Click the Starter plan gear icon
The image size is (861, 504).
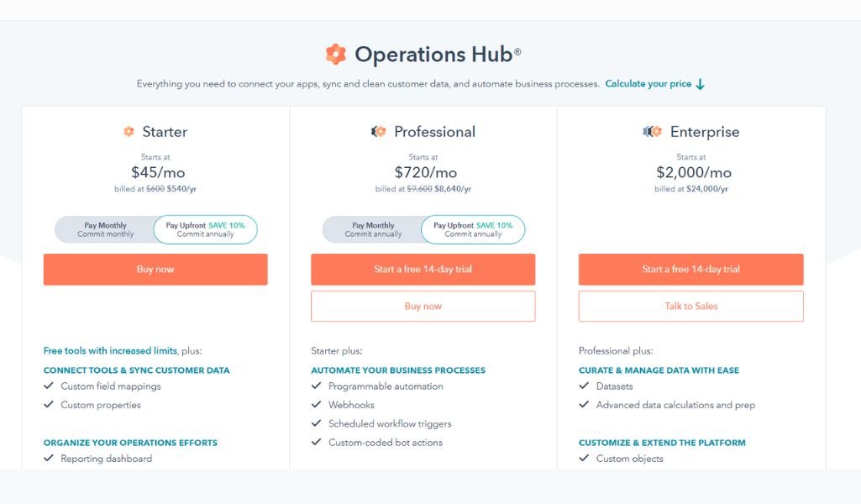129,132
